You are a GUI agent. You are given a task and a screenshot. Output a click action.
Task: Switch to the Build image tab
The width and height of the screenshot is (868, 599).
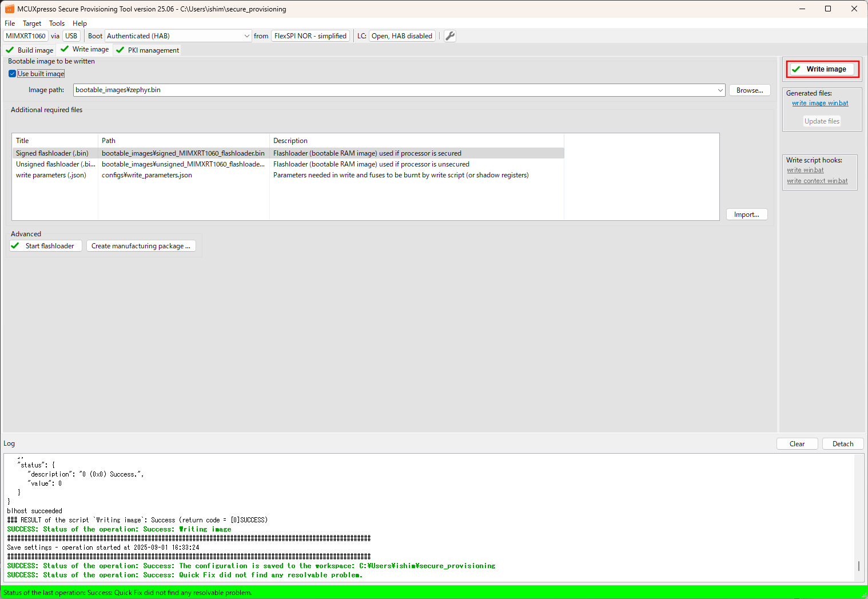pyautogui.click(x=30, y=50)
